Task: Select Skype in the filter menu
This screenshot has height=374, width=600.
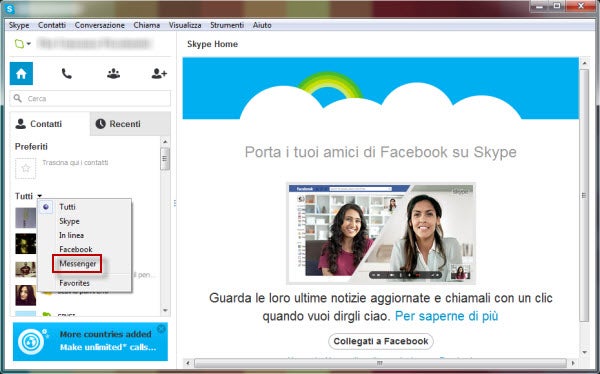Action: (x=69, y=221)
